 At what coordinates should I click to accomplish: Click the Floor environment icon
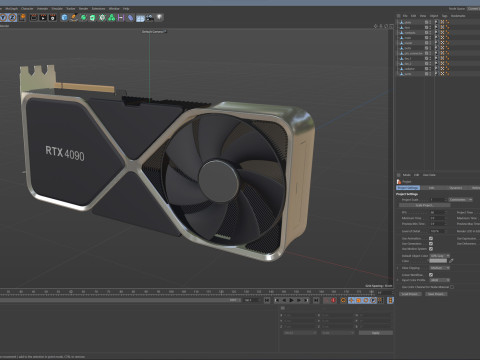tap(140, 17)
